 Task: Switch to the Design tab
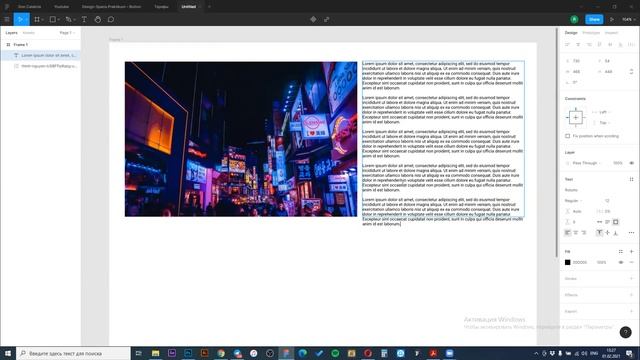point(571,33)
